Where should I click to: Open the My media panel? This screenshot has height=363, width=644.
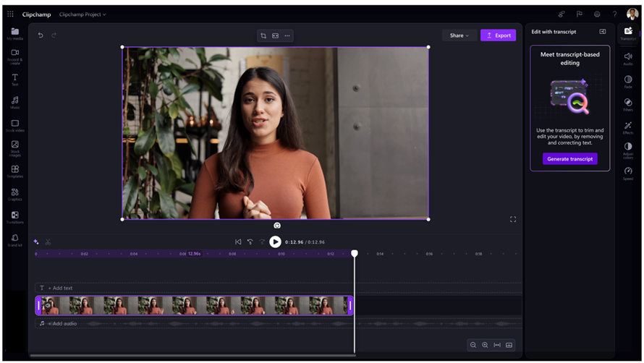14,34
